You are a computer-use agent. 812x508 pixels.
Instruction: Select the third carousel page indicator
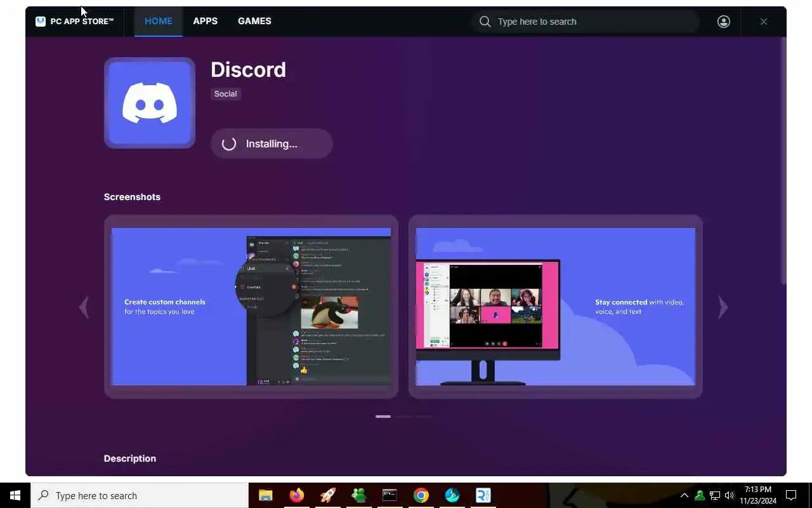point(424,417)
